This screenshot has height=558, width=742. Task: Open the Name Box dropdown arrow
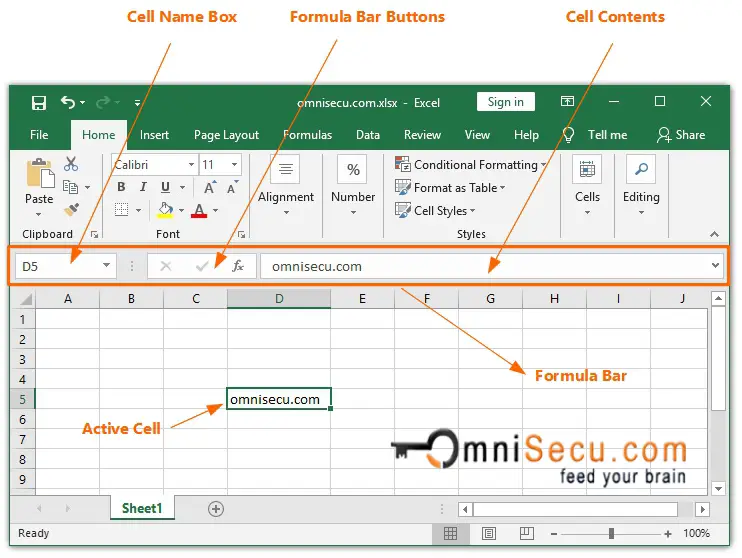point(106,266)
